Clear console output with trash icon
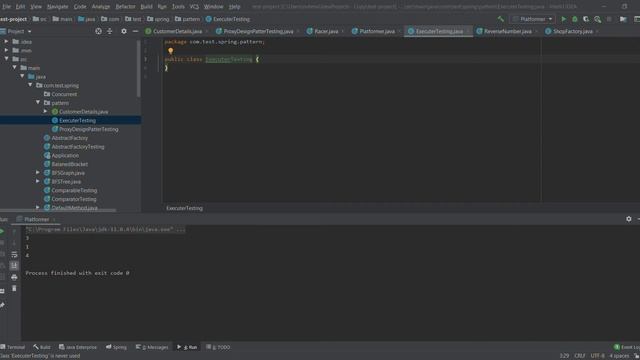This screenshot has height=360, width=640. click(x=14, y=289)
